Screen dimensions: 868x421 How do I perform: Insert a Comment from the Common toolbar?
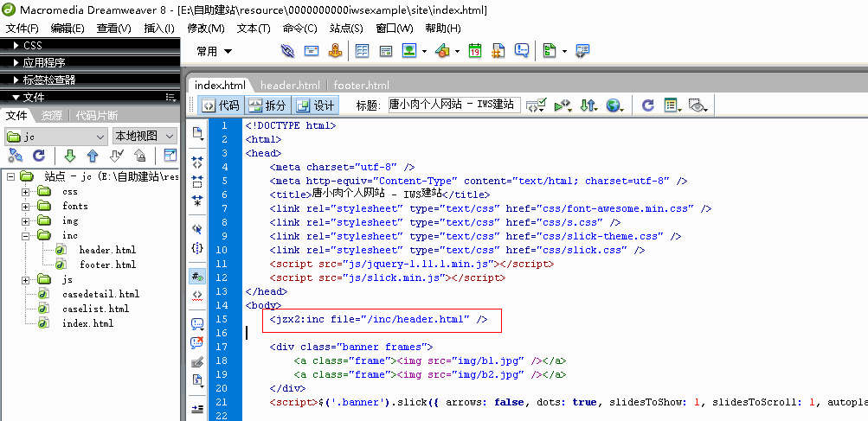coord(522,51)
